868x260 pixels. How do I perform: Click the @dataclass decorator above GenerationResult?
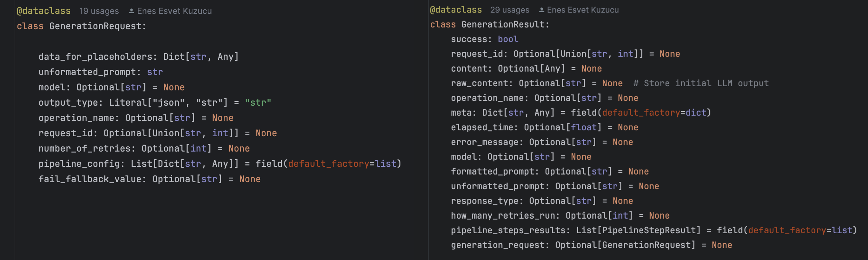456,10
